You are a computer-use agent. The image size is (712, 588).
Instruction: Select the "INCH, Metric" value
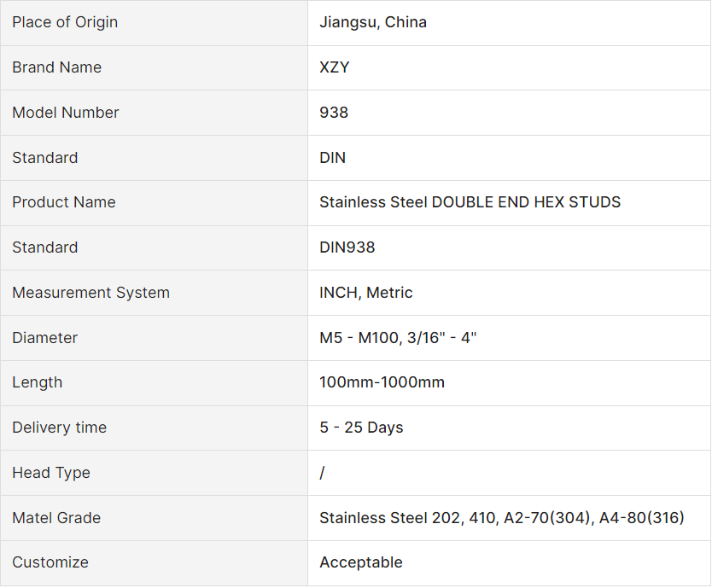pyautogui.click(x=365, y=293)
